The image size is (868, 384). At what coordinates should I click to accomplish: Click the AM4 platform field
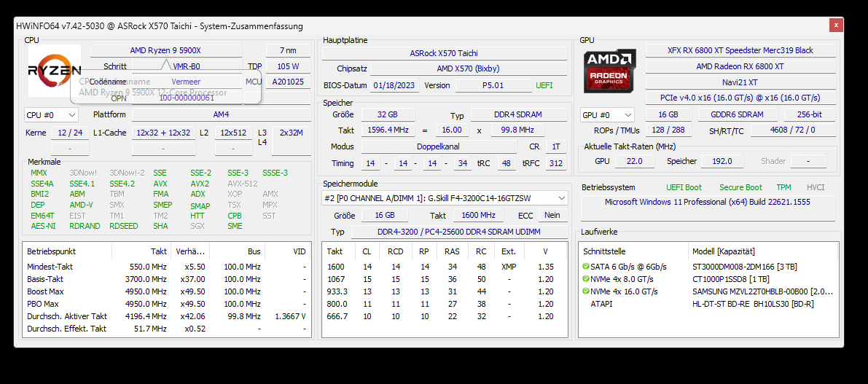tap(221, 114)
